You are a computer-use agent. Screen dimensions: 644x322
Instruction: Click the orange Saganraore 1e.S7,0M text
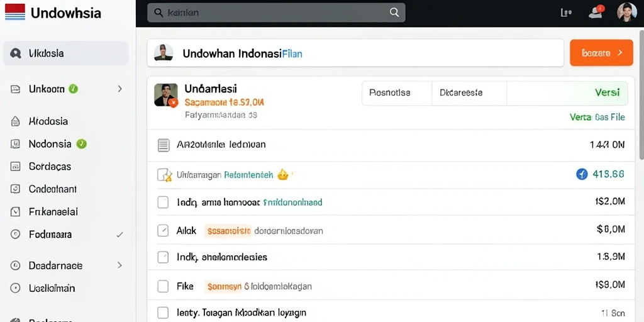(x=225, y=103)
